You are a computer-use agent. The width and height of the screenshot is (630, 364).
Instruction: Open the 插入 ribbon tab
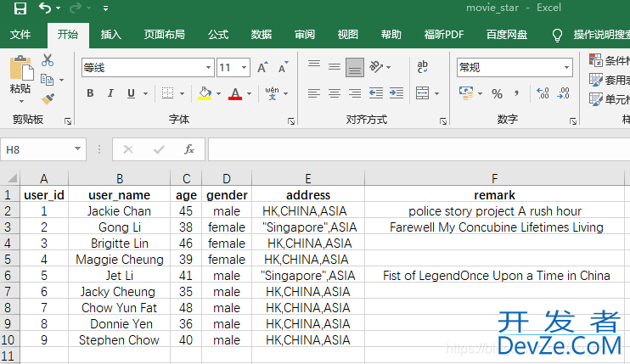tap(110, 35)
